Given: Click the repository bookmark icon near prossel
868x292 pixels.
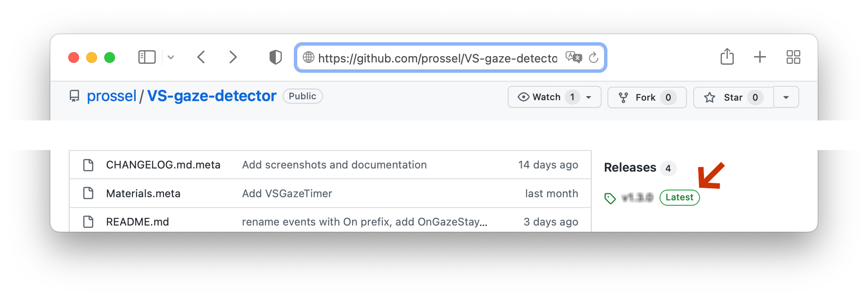Looking at the screenshot, I should (75, 96).
